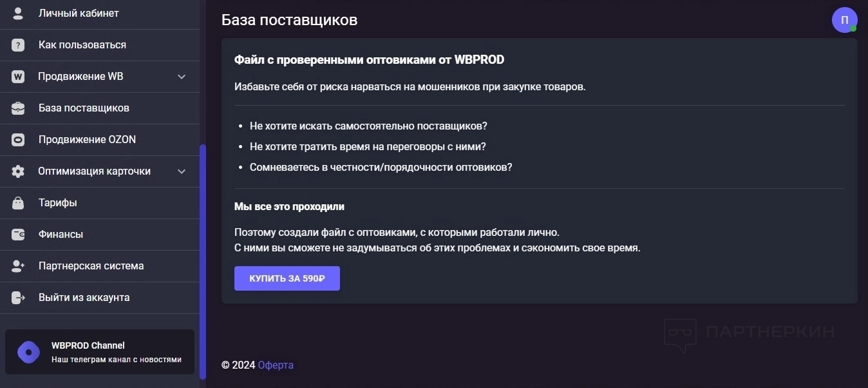This screenshot has width=868, height=388.
Task: Click the logout door icon
Action: pos(18,298)
